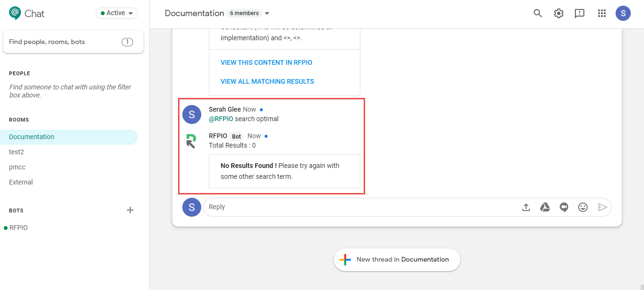This screenshot has width=644, height=290.
Task: Add a video meeting icon
Action: [564, 207]
